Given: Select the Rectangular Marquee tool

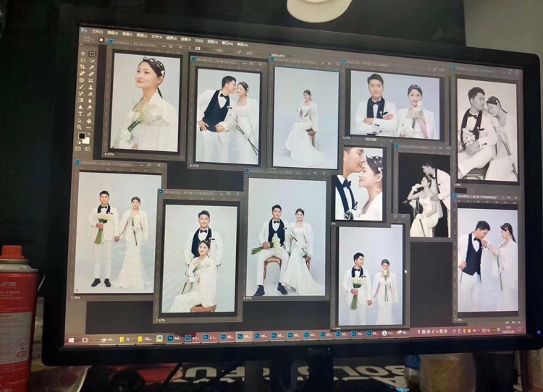Looking at the screenshot, I should point(92,54).
